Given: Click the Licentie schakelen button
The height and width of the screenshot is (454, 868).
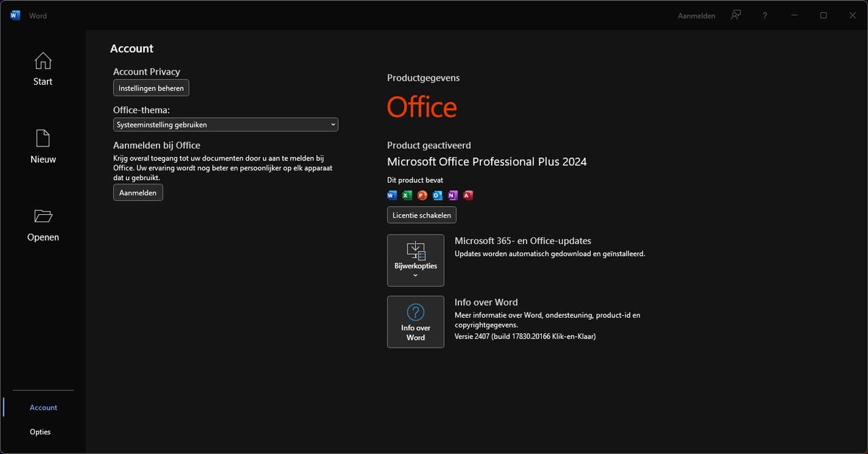Looking at the screenshot, I should (422, 215).
